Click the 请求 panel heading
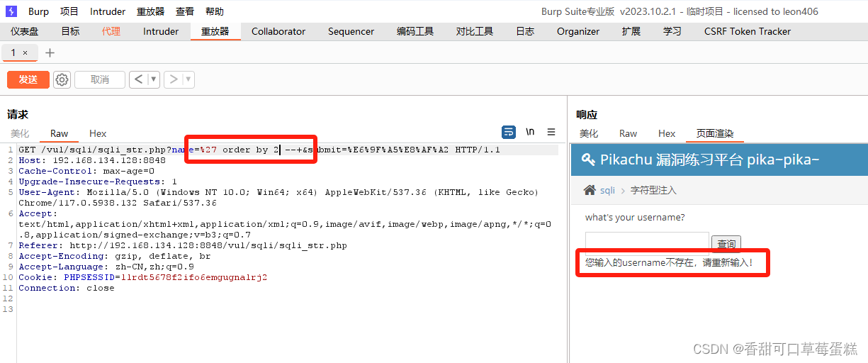Viewport: 868px width, 363px height. (18, 114)
